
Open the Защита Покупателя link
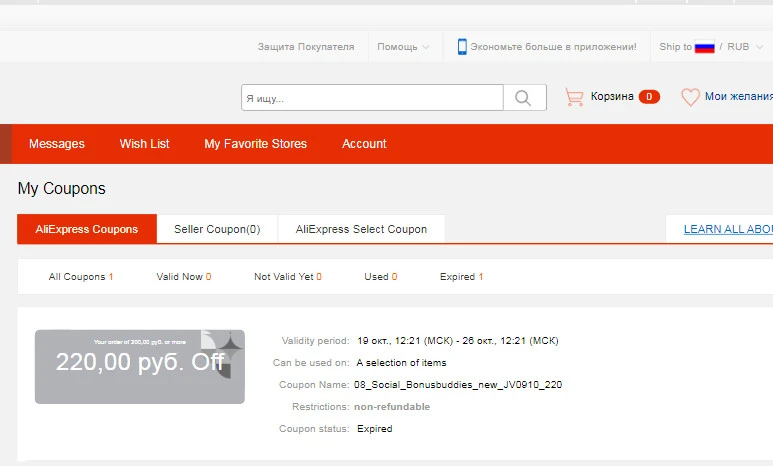pyautogui.click(x=306, y=47)
